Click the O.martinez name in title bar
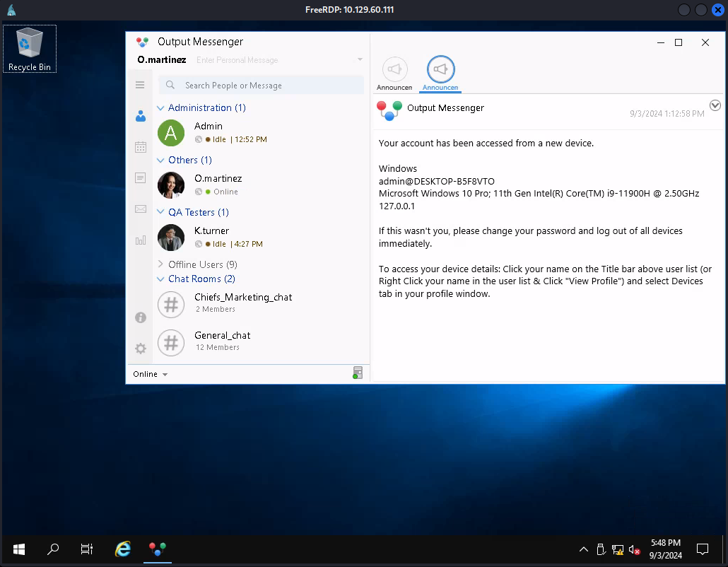728x567 pixels. 162,60
